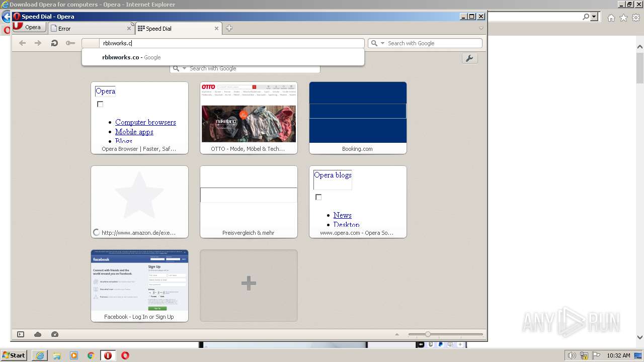Open Internet Explorer Tools gear

pyautogui.click(x=636, y=18)
